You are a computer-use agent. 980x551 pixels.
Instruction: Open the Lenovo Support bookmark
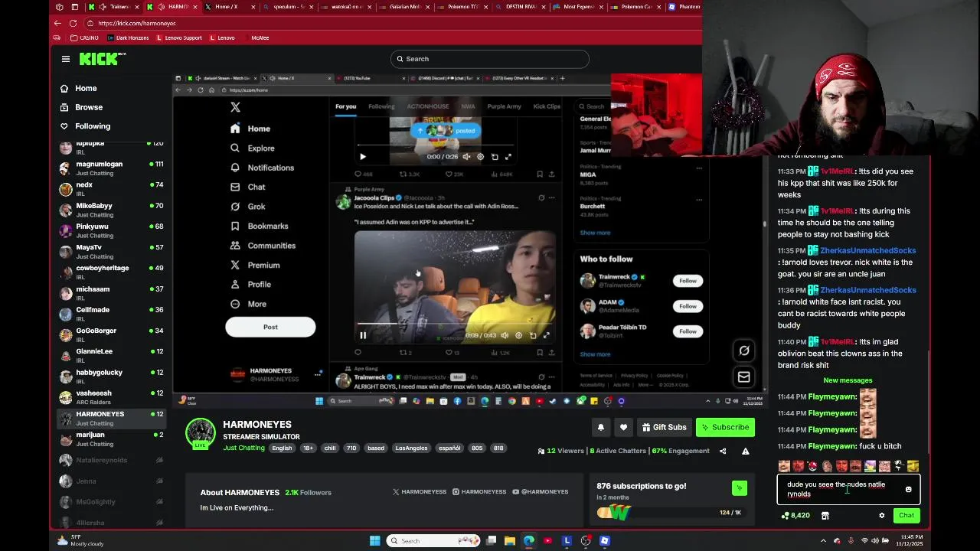(179, 37)
